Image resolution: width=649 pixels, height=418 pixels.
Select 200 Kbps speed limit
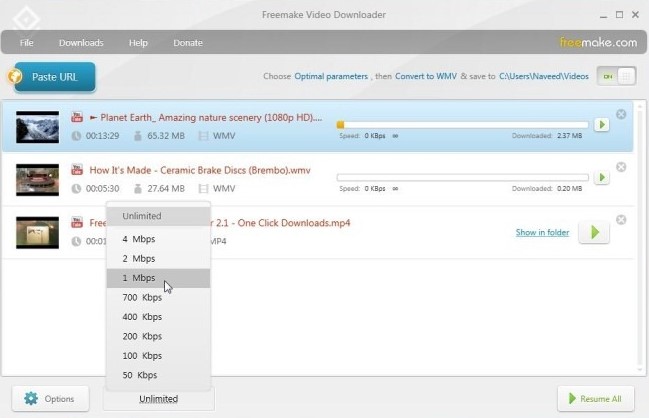pyautogui.click(x=158, y=336)
